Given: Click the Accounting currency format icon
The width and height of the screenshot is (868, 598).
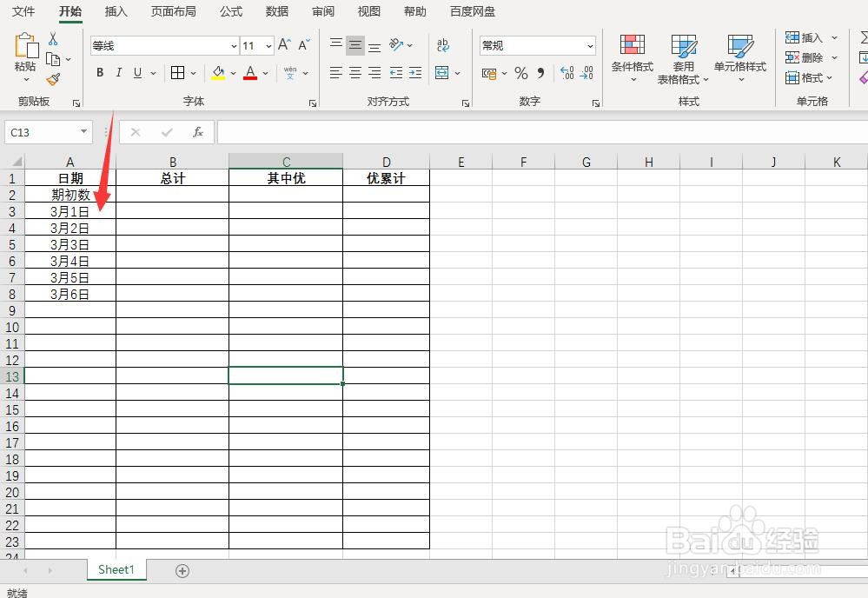Looking at the screenshot, I should click(489, 73).
